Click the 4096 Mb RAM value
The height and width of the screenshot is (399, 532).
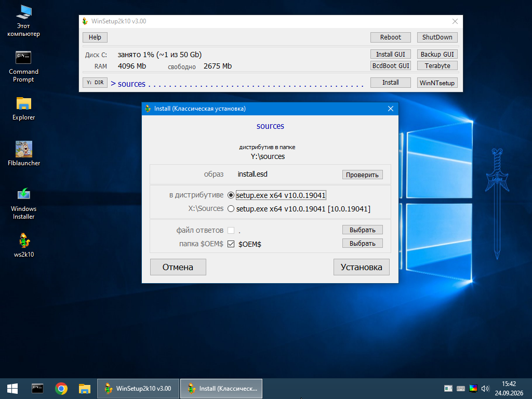click(x=132, y=66)
